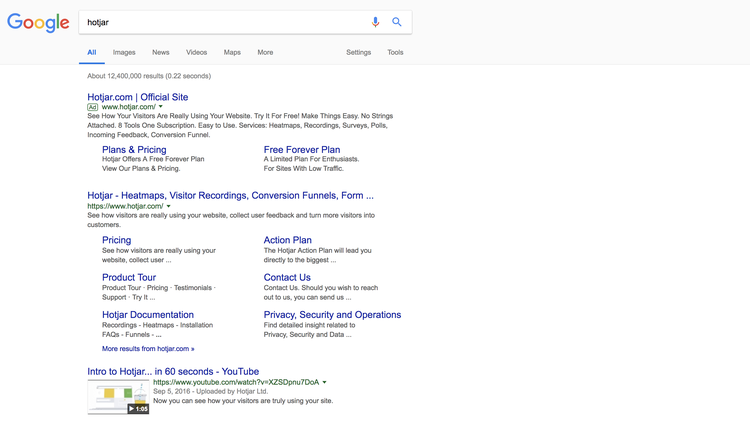Viewport: 750px width, 422px height.
Task: Open search Settings
Action: pyautogui.click(x=358, y=53)
